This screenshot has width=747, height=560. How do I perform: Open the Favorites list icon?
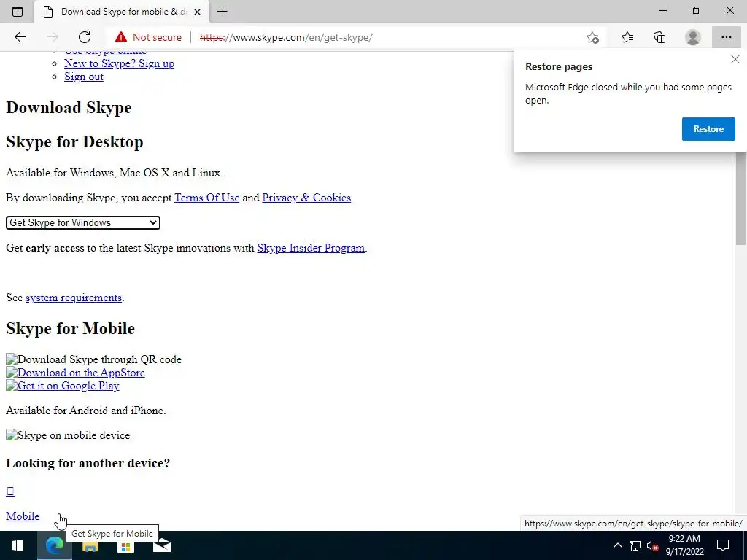[x=627, y=37]
